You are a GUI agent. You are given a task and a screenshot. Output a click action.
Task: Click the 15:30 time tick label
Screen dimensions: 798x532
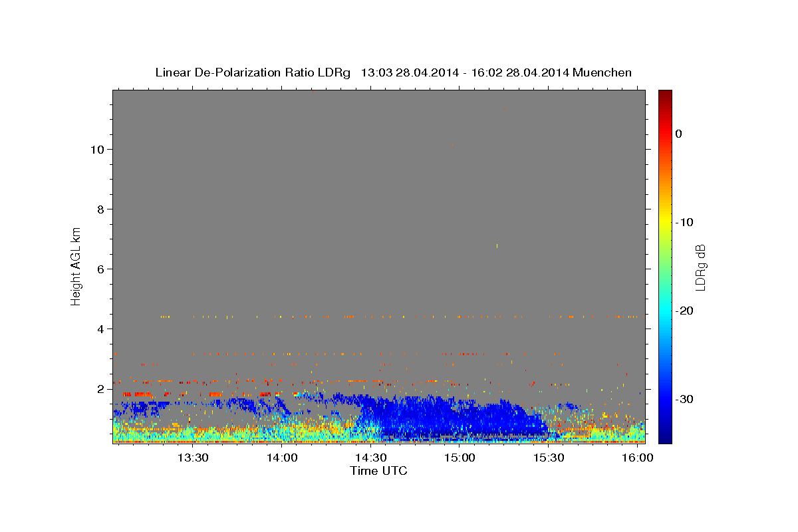click(x=549, y=458)
